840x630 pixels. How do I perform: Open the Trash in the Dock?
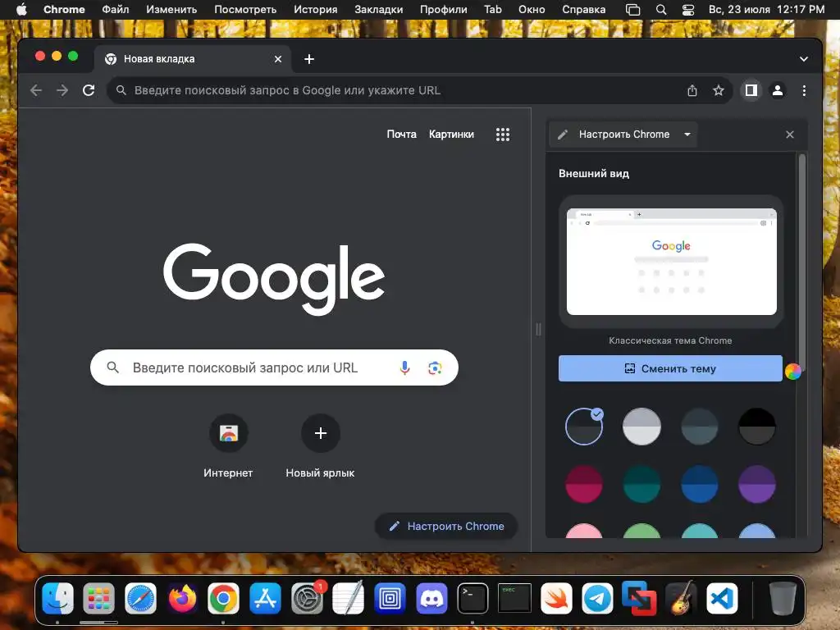click(x=782, y=598)
